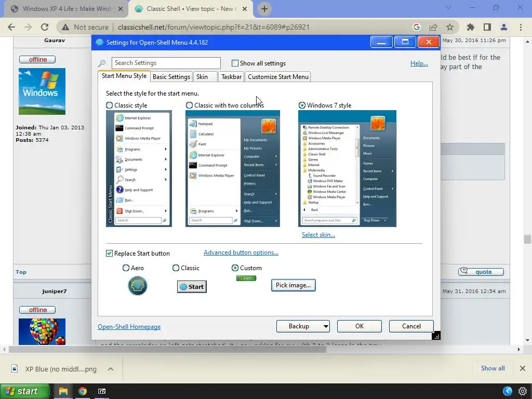
Task: Expand XP Blue download options chevron
Action: click(111, 369)
